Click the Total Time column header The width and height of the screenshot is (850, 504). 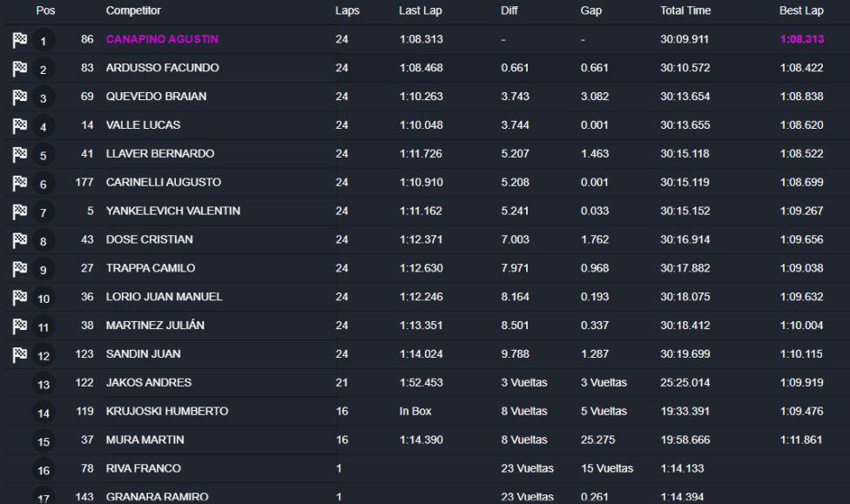click(685, 10)
